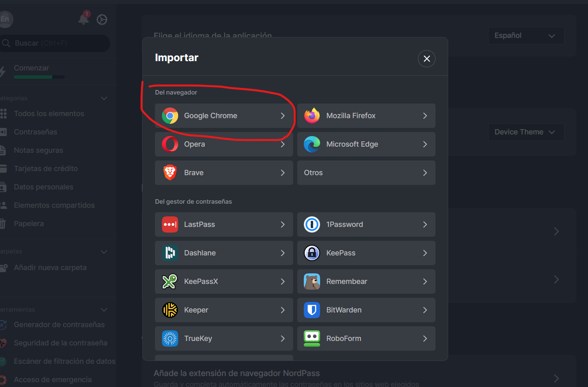Expand the Device Theme dropdown
This screenshot has width=588, height=387.
coord(526,132)
